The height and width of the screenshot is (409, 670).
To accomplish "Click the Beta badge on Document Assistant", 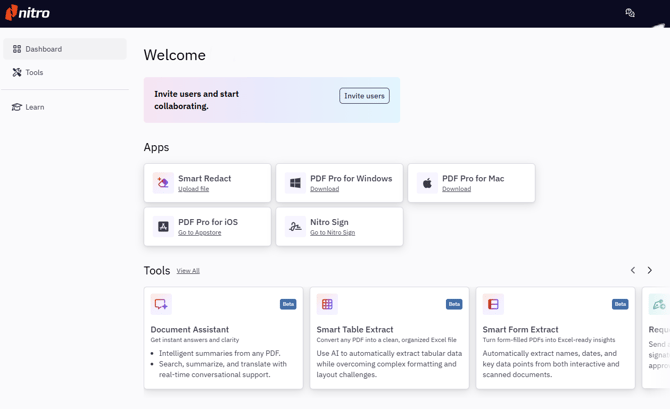I will click(288, 304).
